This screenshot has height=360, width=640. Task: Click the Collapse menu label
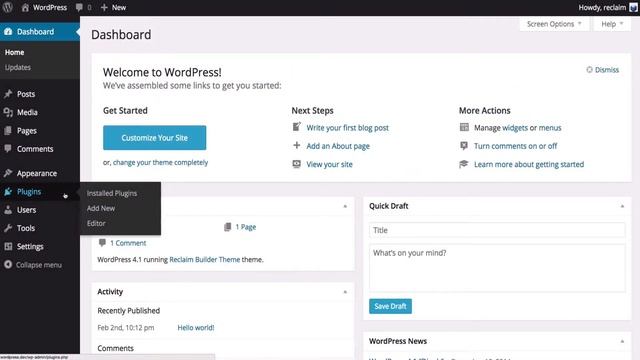[39, 265]
